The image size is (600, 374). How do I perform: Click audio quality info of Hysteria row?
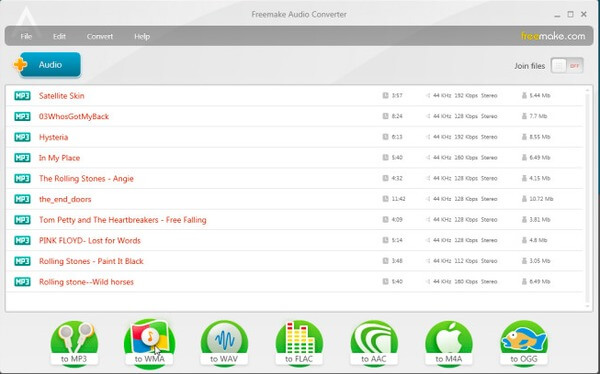click(x=465, y=137)
